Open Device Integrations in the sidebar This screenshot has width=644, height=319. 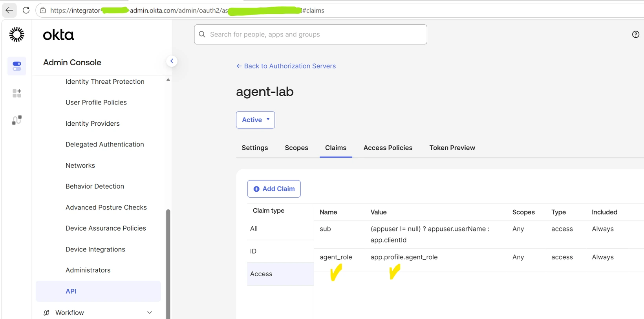click(95, 249)
